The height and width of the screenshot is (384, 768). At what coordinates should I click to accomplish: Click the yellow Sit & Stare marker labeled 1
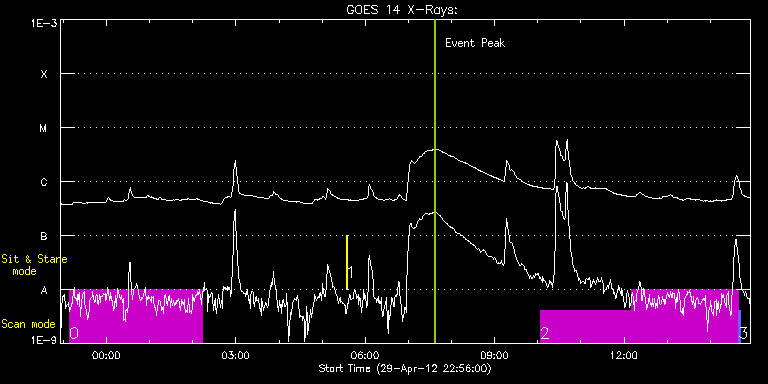coord(347,263)
